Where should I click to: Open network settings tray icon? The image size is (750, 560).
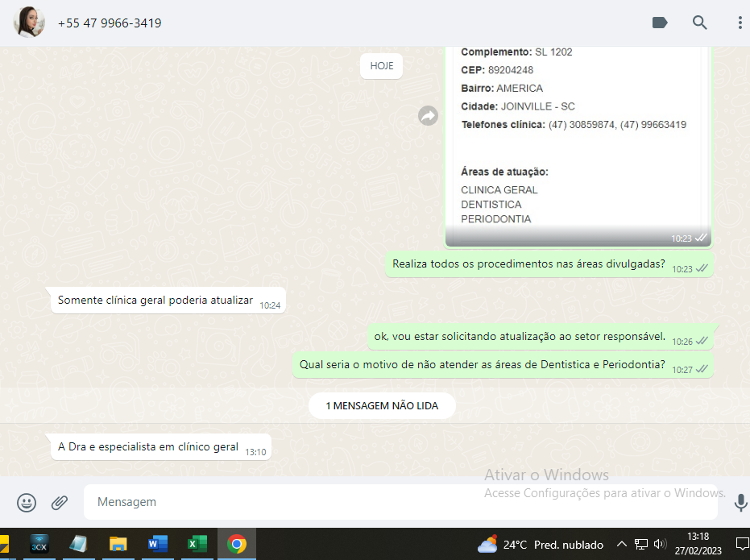click(641, 544)
